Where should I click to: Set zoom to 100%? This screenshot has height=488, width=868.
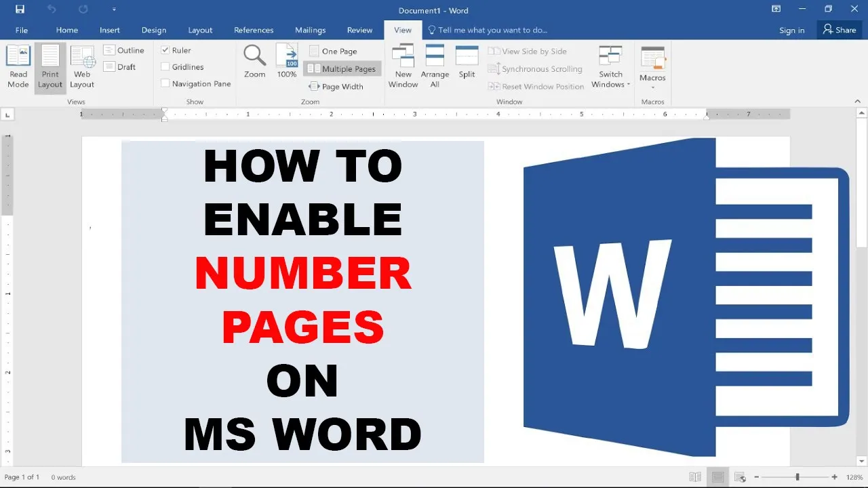point(287,62)
